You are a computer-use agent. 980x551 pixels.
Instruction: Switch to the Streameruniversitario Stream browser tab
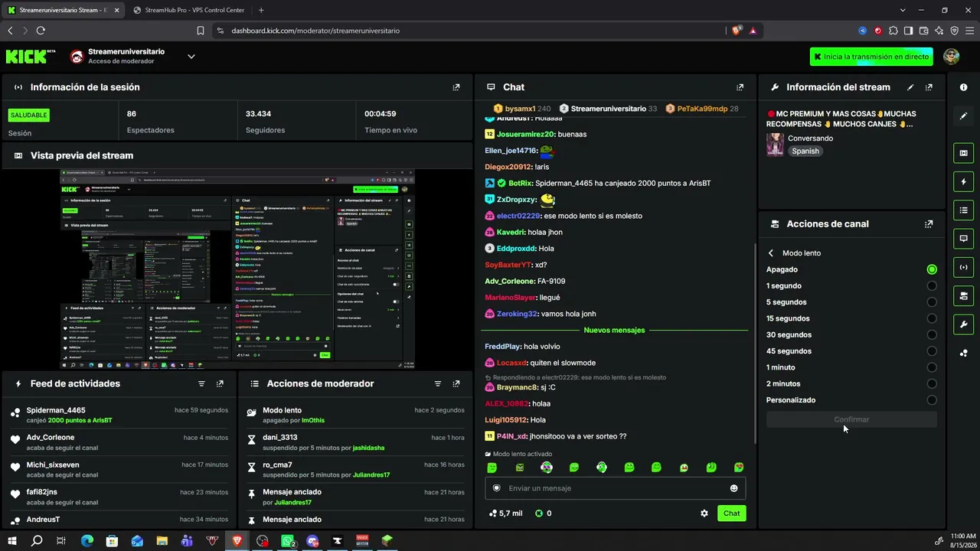click(x=62, y=10)
